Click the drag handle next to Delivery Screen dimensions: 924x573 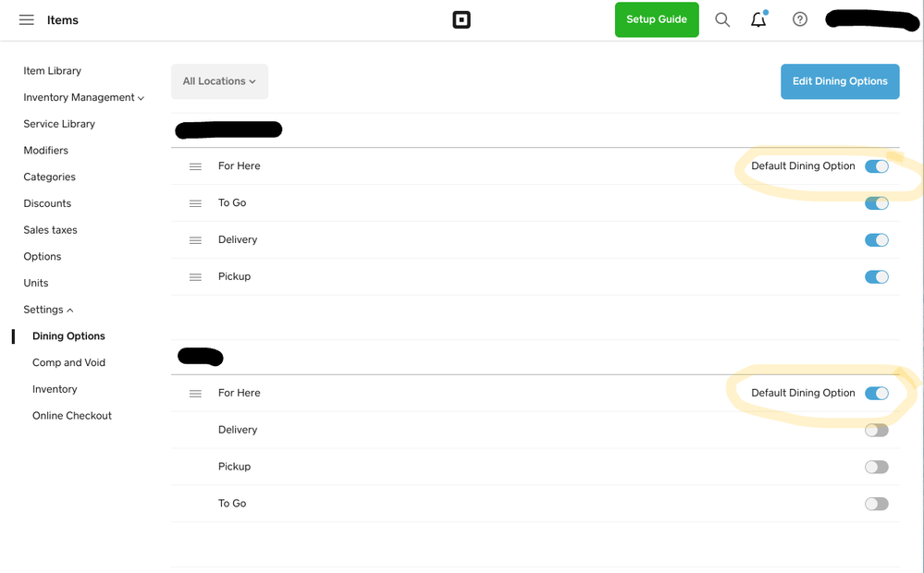click(x=195, y=240)
